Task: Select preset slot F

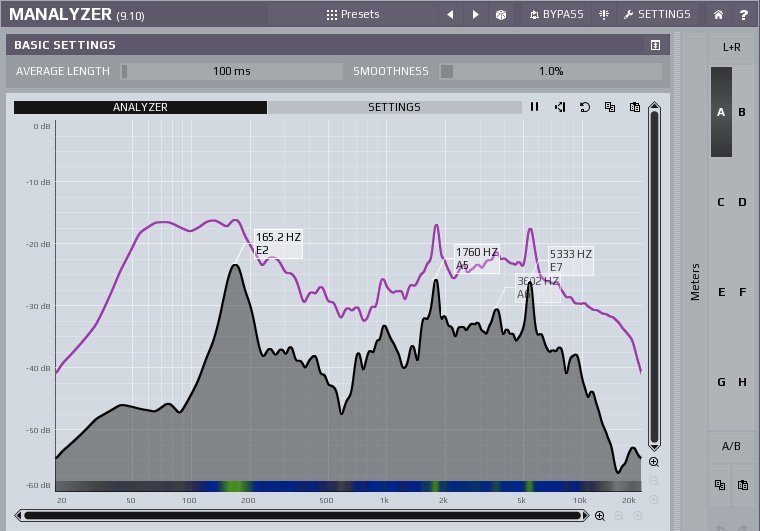Action: click(x=742, y=292)
